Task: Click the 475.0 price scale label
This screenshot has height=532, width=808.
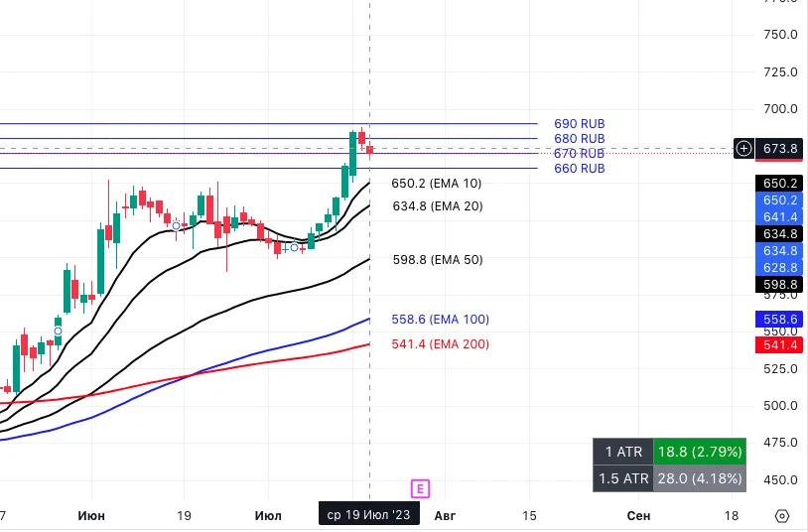Action: pyautogui.click(x=780, y=443)
